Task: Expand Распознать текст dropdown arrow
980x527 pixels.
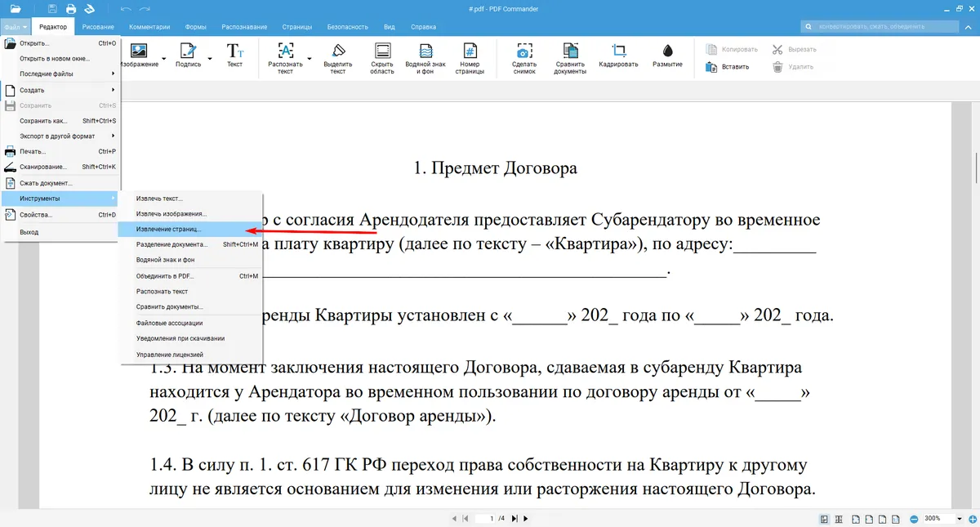Action: (x=310, y=59)
